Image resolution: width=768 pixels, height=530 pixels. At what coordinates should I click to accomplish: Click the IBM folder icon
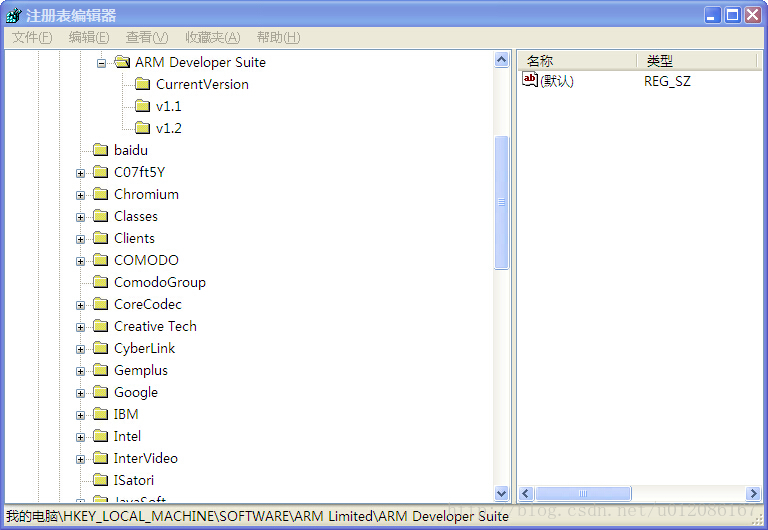(x=100, y=414)
